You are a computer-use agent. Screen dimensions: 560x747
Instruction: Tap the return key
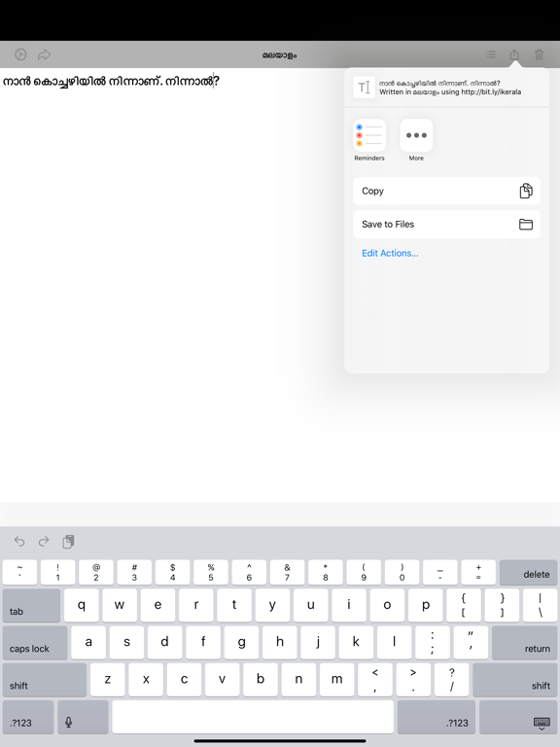(x=524, y=643)
